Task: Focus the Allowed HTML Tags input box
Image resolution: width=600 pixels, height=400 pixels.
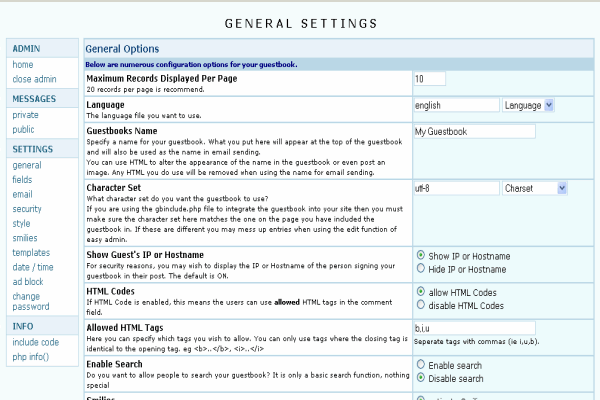Action: click(474, 327)
